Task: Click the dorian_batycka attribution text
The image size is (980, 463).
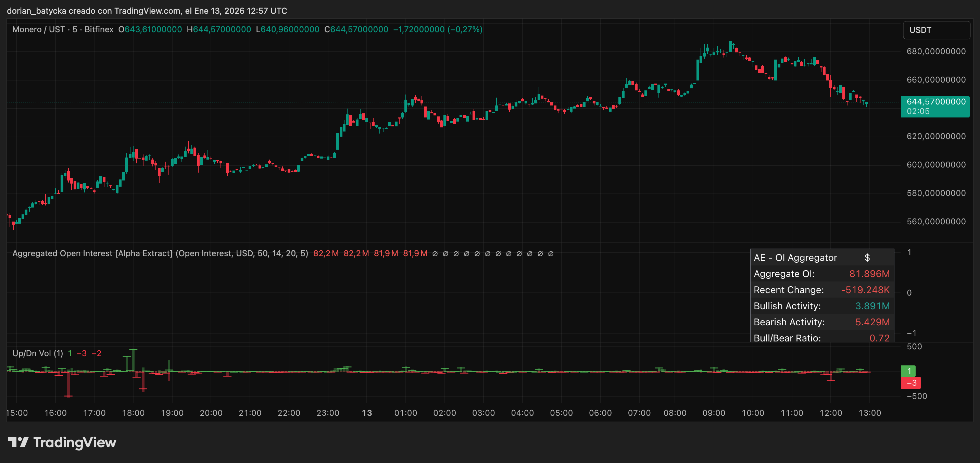Action: click(x=37, y=11)
